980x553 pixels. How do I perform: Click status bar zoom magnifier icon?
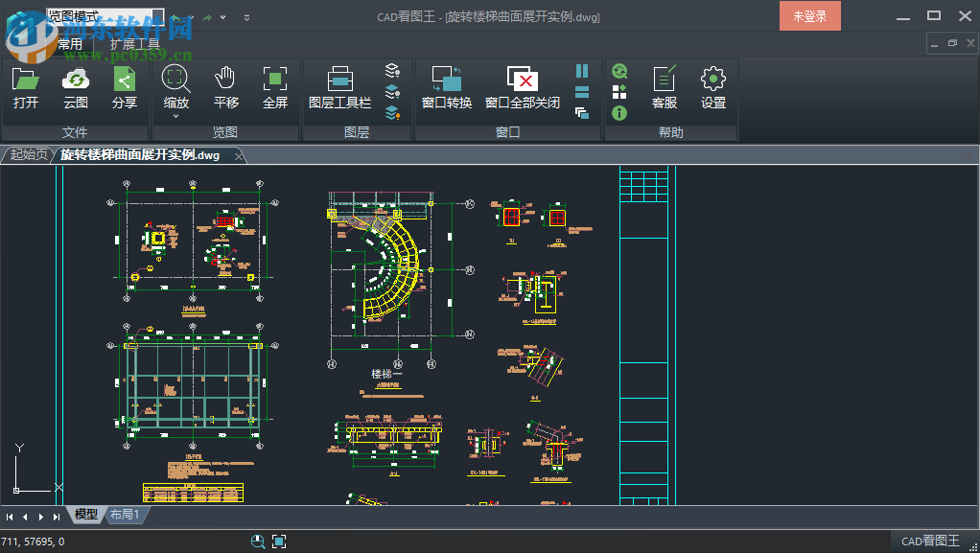tap(258, 541)
